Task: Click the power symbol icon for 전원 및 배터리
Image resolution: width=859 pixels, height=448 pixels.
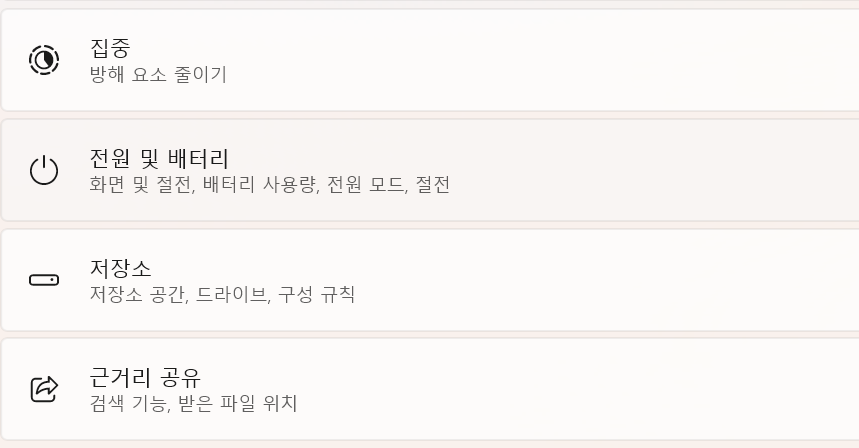Action: [x=44, y=170]
